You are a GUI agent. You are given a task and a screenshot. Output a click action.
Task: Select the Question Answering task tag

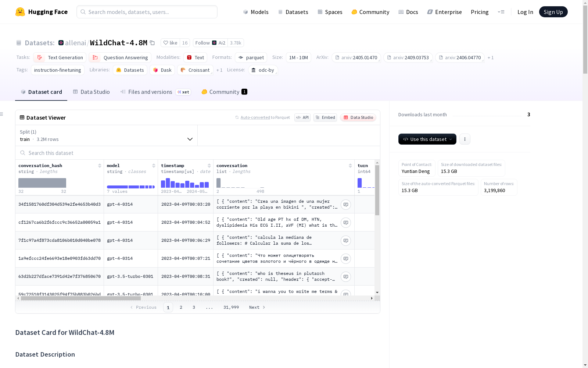click(120, 57)
